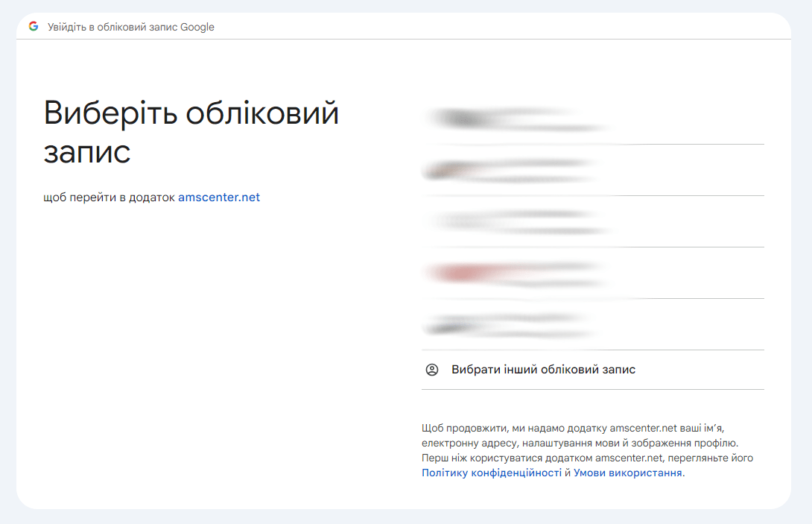Open the 'Умови використання' link

click(x=627, y=473)
